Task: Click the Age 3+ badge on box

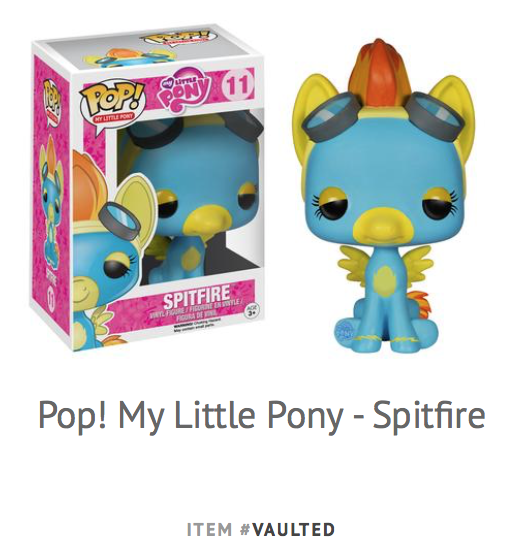Action: [x=249, y=311]
